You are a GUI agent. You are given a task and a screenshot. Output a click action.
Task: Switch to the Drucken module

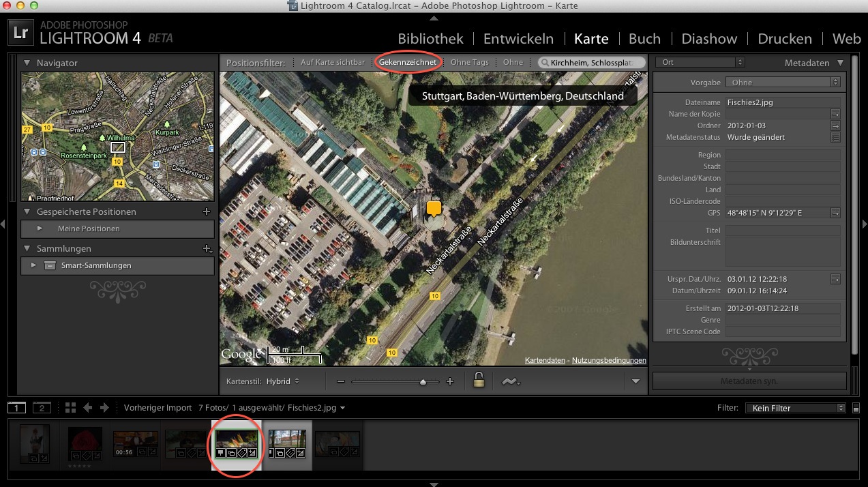785,39
